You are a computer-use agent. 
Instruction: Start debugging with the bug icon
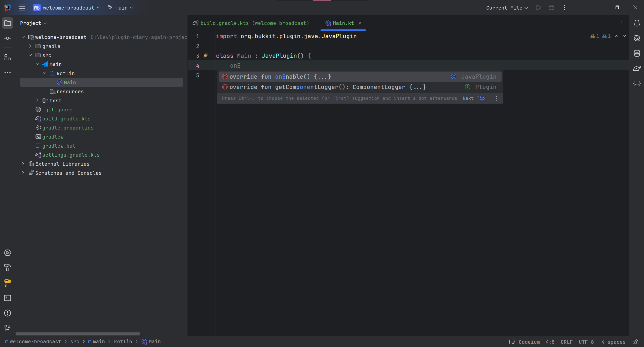551,8
